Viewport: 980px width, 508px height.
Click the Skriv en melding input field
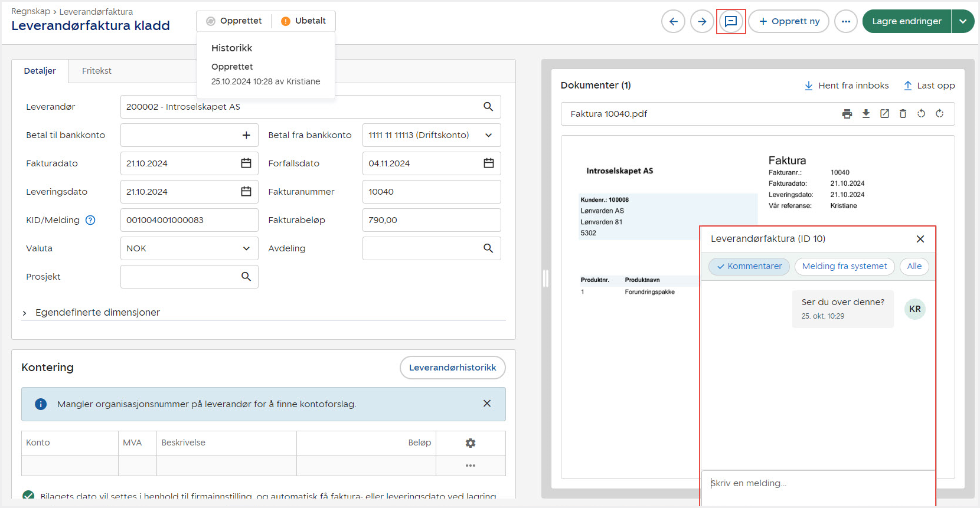point(818,483)
